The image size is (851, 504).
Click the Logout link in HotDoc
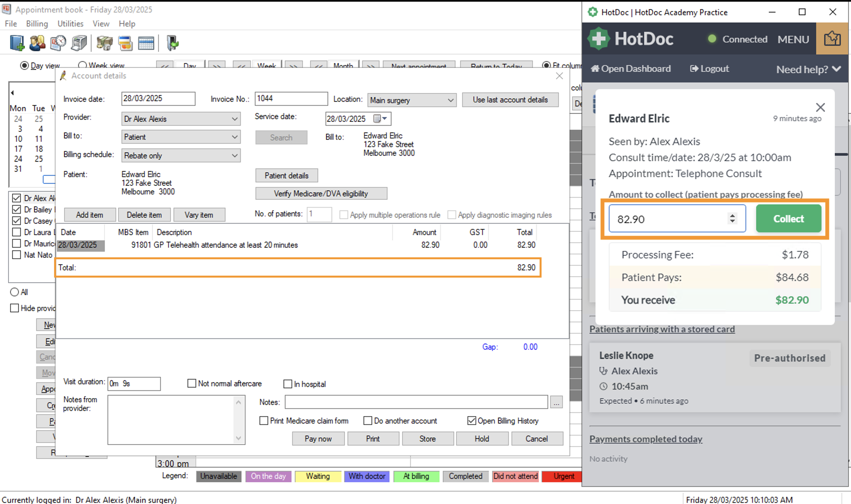point(709,69)
